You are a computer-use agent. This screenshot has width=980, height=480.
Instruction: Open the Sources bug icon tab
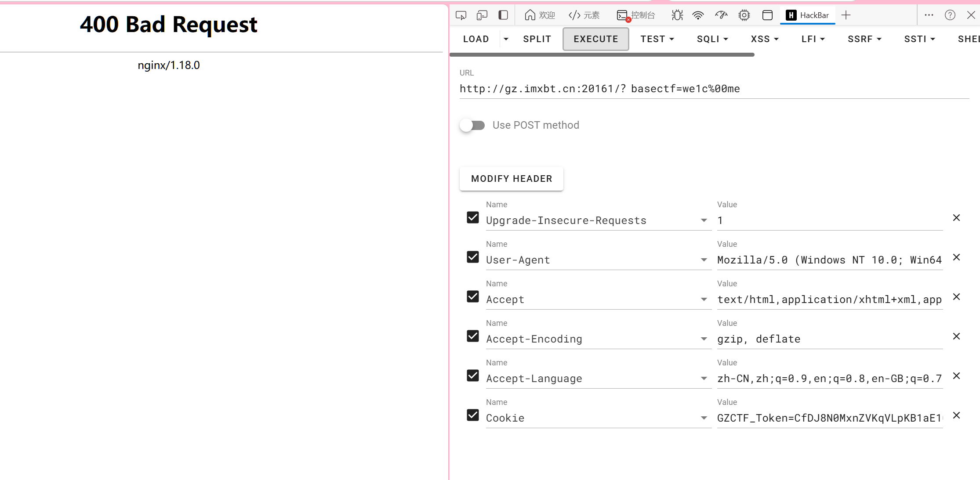pos(677,15)
